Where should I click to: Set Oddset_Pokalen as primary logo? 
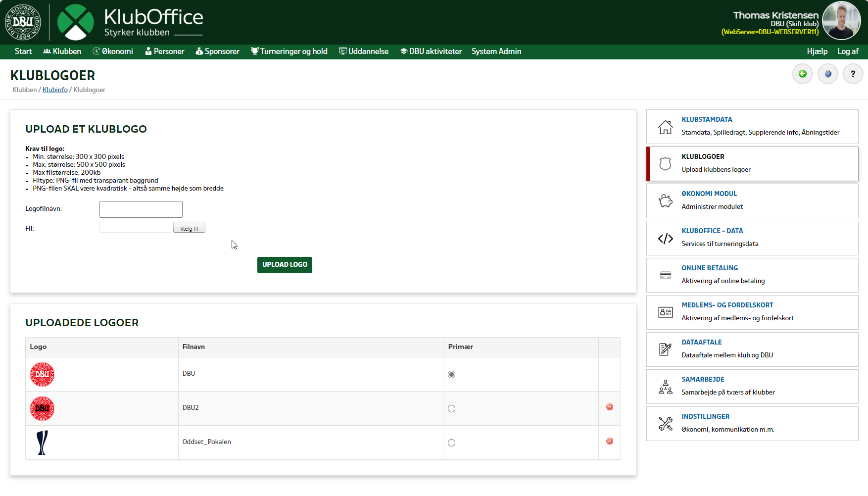point(451,443)
